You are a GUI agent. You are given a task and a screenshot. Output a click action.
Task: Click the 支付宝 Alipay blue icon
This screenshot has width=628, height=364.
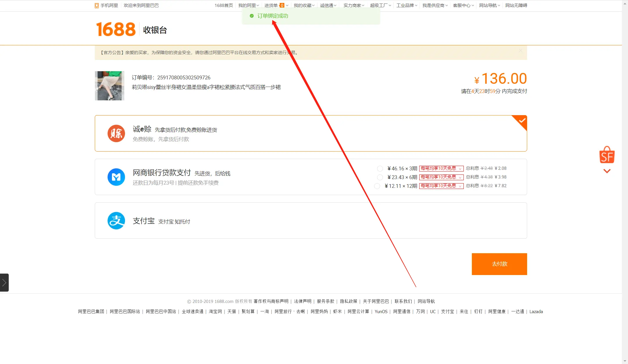pos(116,221)
